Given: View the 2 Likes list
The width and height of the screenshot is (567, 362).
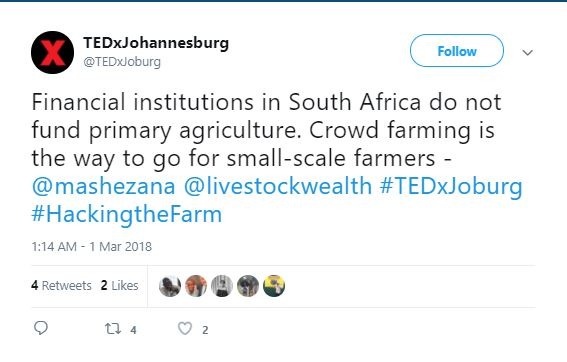Looking at the screenshot, I should coord(120,285).
